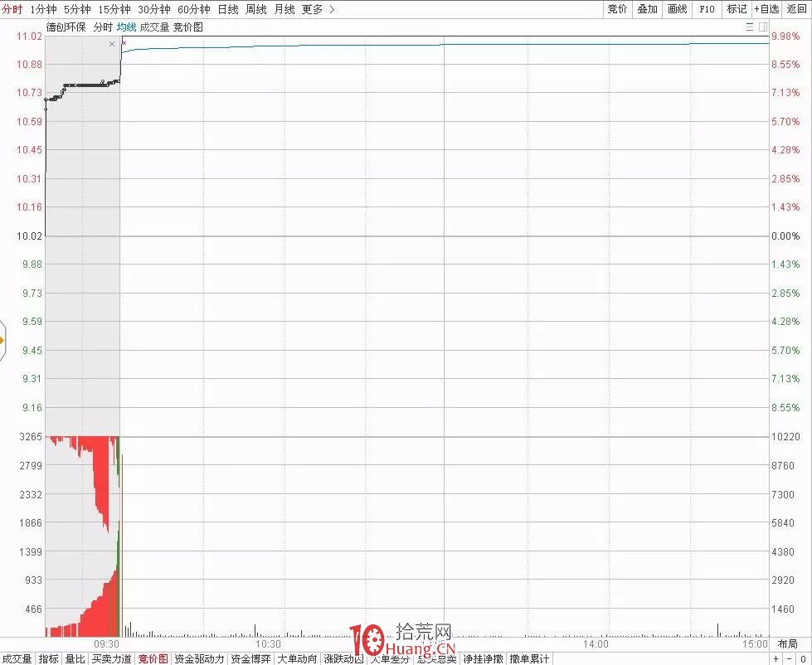This screenshot has width=812, height=665.
Task: Select the 涨跌动因 bottom tab
Action: (x=343, y=659)
